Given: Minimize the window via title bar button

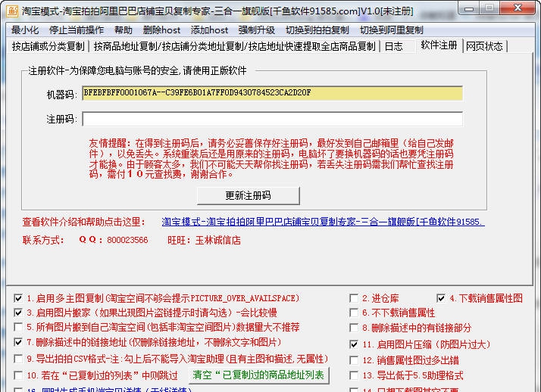Looking at the screenshot, I should coord(469,8).
